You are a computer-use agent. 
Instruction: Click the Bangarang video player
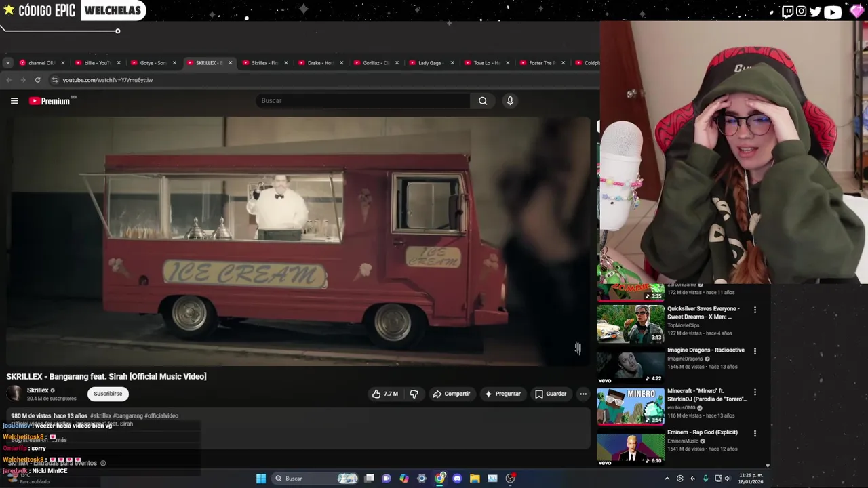tap(298, 241)
